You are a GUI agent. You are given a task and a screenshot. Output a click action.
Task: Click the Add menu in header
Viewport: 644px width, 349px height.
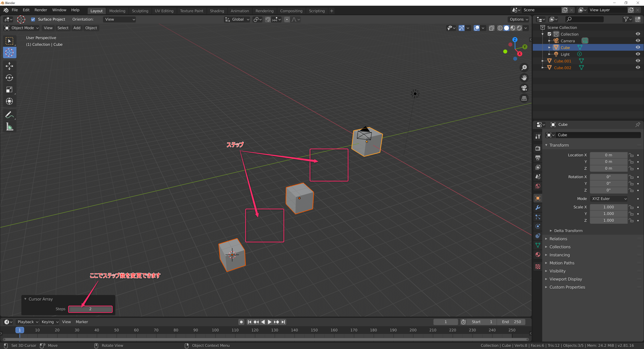[77, 28]
